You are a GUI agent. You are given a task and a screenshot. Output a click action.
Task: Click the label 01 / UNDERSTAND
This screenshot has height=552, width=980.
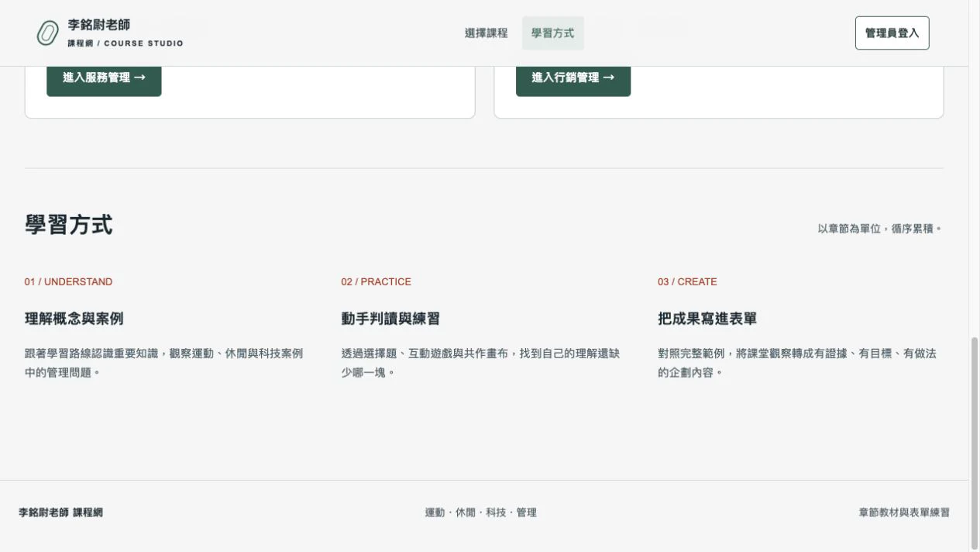coord(68,281)
